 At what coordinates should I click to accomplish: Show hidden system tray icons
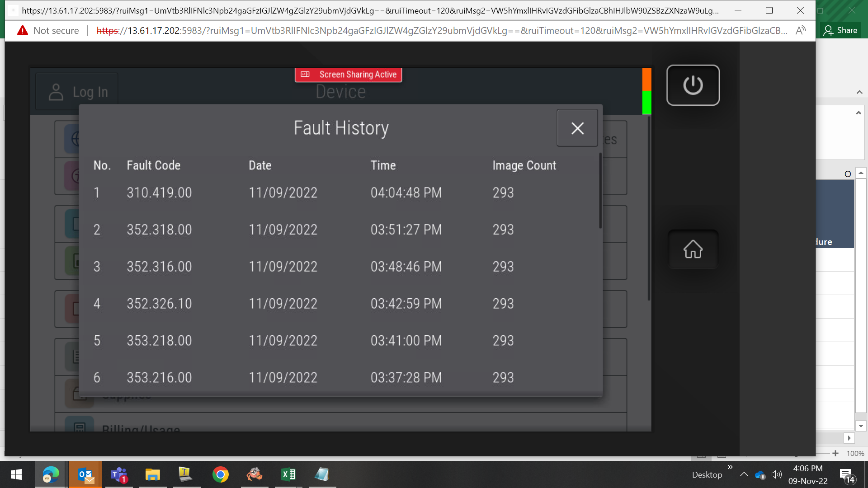pos(744,474)
